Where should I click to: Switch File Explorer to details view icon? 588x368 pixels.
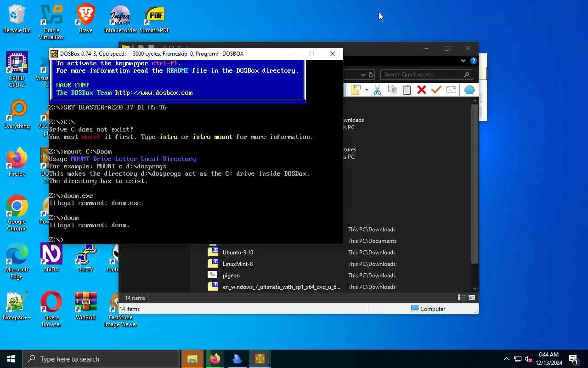(462, 298)
